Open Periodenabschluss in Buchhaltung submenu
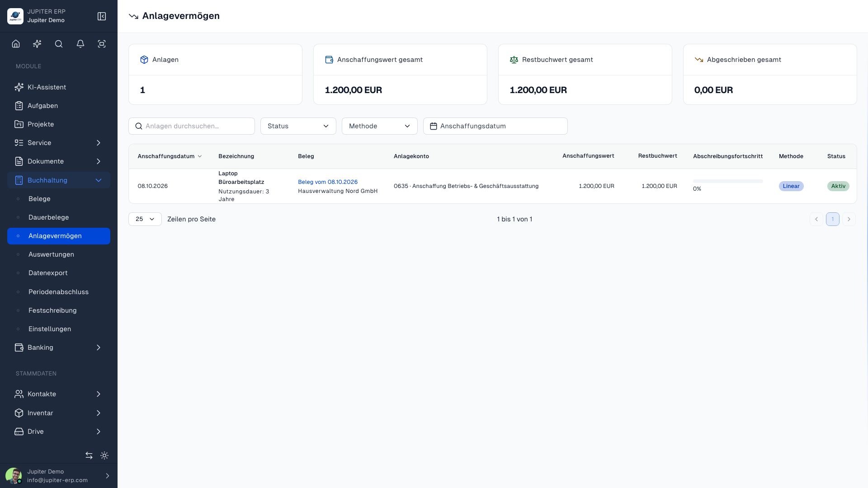 point(59,292)
